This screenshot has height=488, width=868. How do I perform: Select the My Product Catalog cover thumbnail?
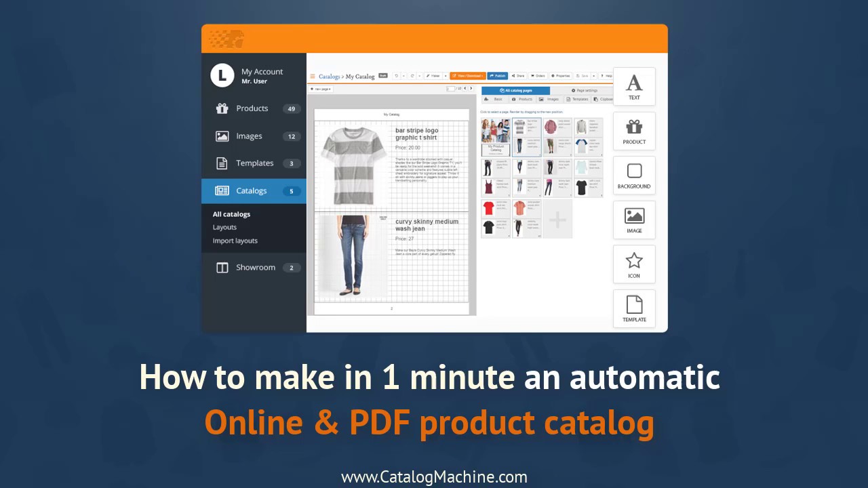tap(496, 138)
